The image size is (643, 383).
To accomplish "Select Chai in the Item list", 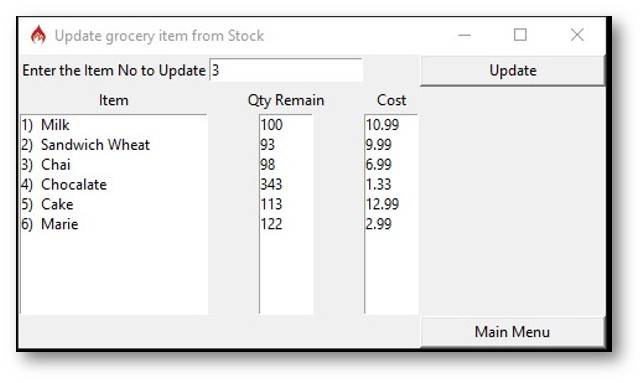I will pyautogui.click(x=114, y=164).
